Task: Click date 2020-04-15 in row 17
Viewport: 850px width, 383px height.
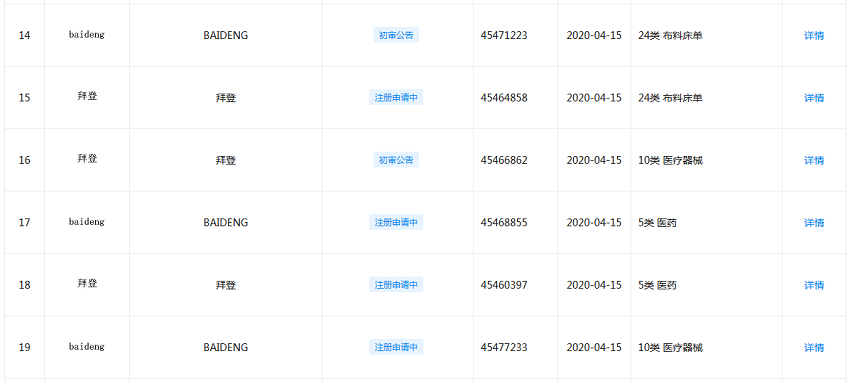Action: [x=594, y=223]
